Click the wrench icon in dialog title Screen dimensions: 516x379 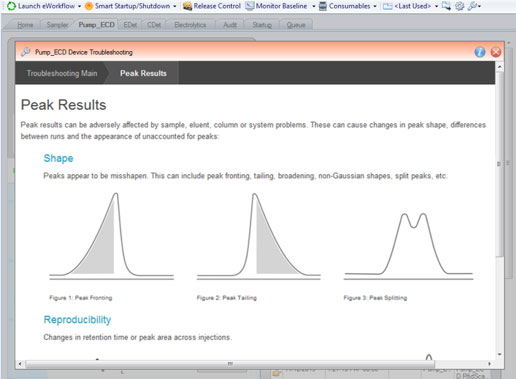26,52
